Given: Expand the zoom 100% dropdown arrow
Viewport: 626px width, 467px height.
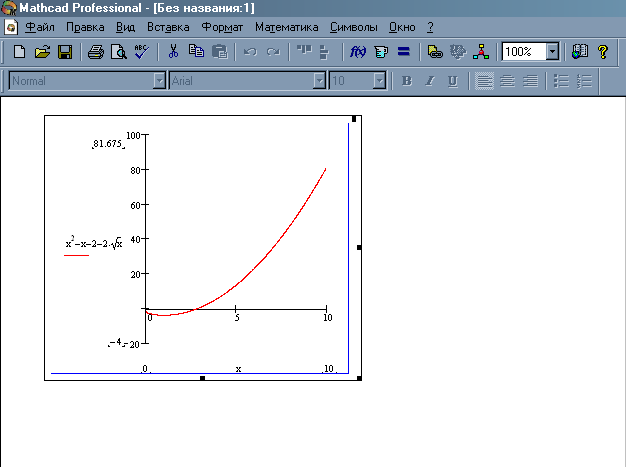Looking at the screenshot, I should tap(553, 51).
